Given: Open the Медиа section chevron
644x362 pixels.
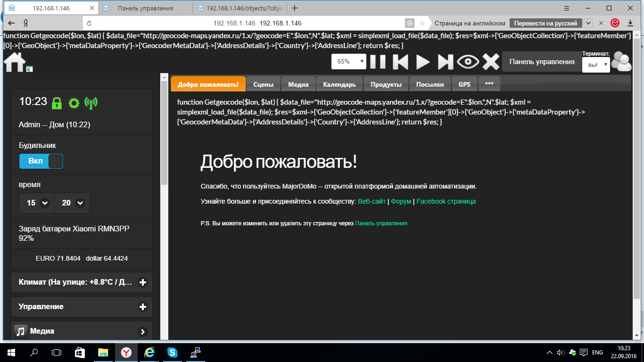Looking at the screenshot, I should click(x=142, y=332).
